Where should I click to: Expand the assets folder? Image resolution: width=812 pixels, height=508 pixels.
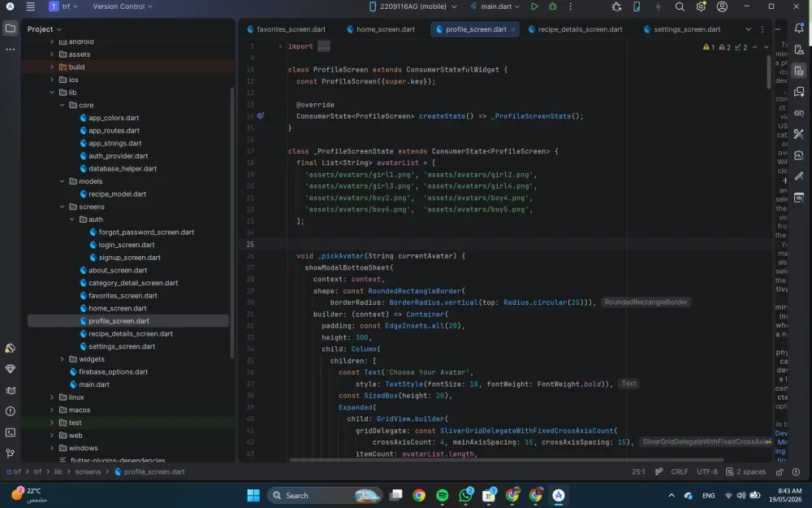(52, 54)
